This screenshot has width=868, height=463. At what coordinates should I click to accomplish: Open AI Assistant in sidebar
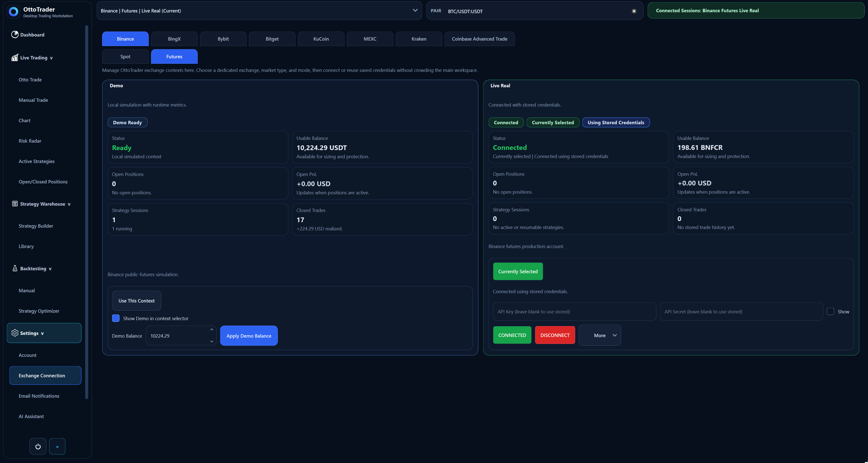point(31,417)
